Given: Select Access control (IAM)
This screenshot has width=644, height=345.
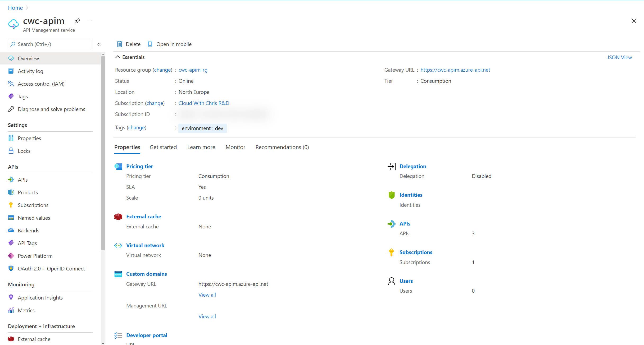Looking at the screenshot, I should tap(41, 84).
